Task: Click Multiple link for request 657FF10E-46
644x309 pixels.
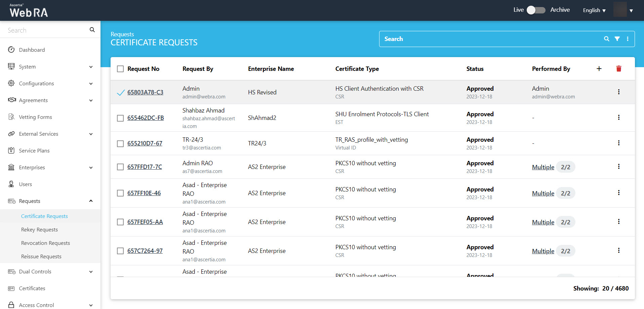Action: (543, 193)
